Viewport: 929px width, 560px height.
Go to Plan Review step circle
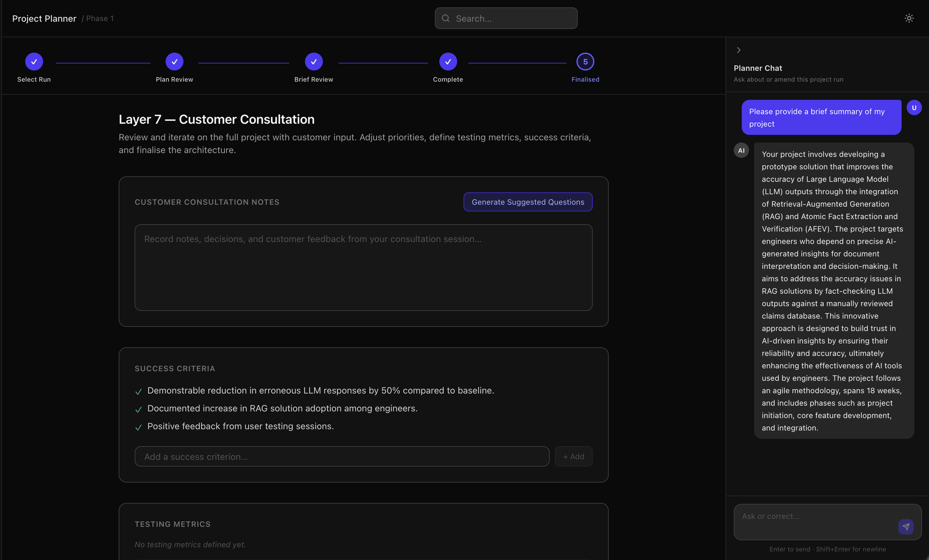[175, 62]
